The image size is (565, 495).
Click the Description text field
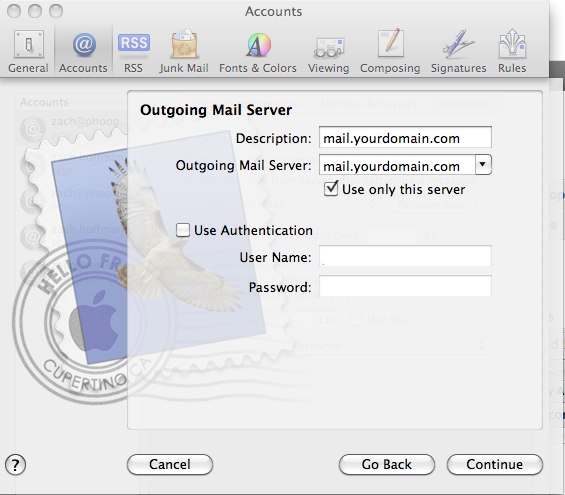click(x=405, y=137)
